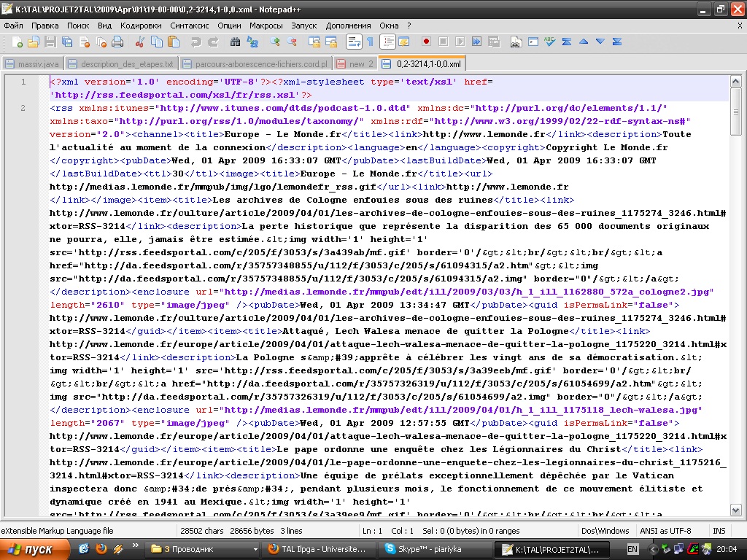The height and width of the screenshot is (560, 747).
Task: Click the Paste clipboard icon
Action: click(x=174, y=42)
